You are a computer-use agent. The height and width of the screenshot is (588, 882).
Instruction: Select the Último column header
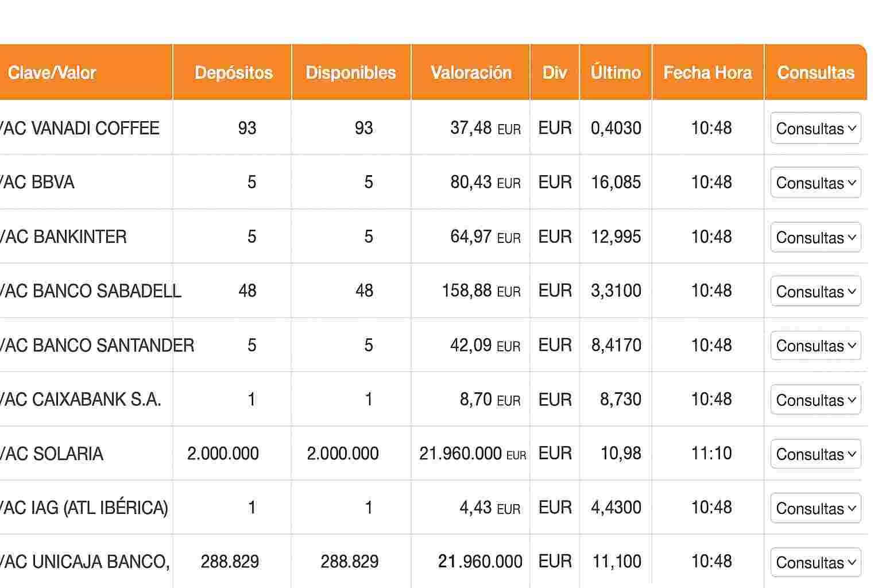[x=616, y=73]
